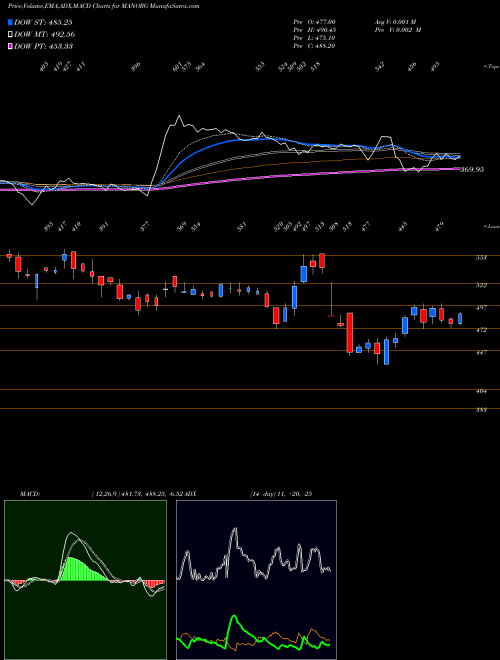The height and width of the screenshot is (660, 500).
Task: Select the DOW PT: 453.33 label
Action: [x=44, y=46]
